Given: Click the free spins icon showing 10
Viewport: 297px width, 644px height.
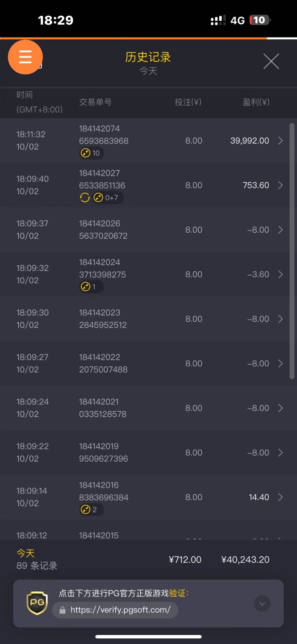Looking at the screenshot, I should pyautogui.click(x=86, y=153).
